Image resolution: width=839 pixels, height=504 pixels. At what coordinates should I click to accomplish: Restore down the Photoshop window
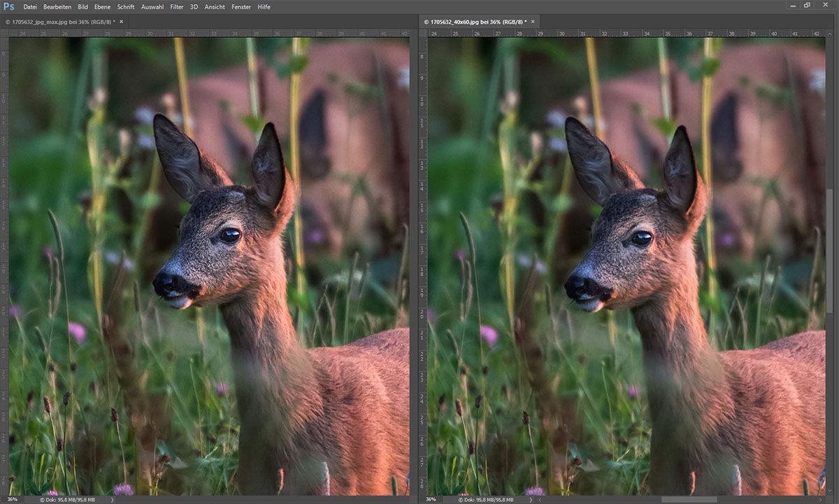(808, 6)
